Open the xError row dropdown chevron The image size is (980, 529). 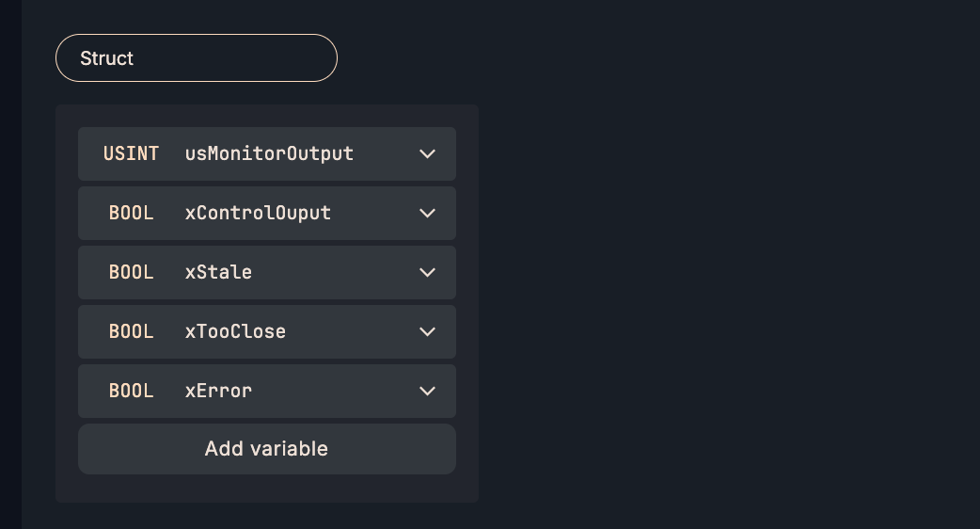pos(427,391)
